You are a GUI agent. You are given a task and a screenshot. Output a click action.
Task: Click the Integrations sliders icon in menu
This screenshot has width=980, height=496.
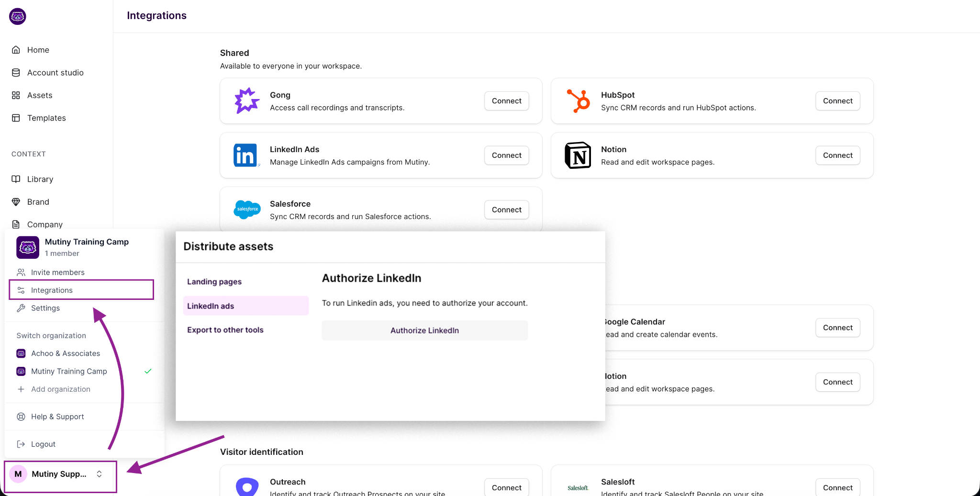pos(21,290)
